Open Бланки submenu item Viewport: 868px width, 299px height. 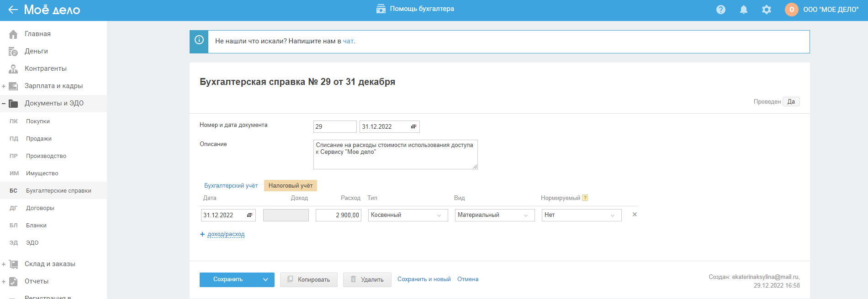click(x=36, y=226)
